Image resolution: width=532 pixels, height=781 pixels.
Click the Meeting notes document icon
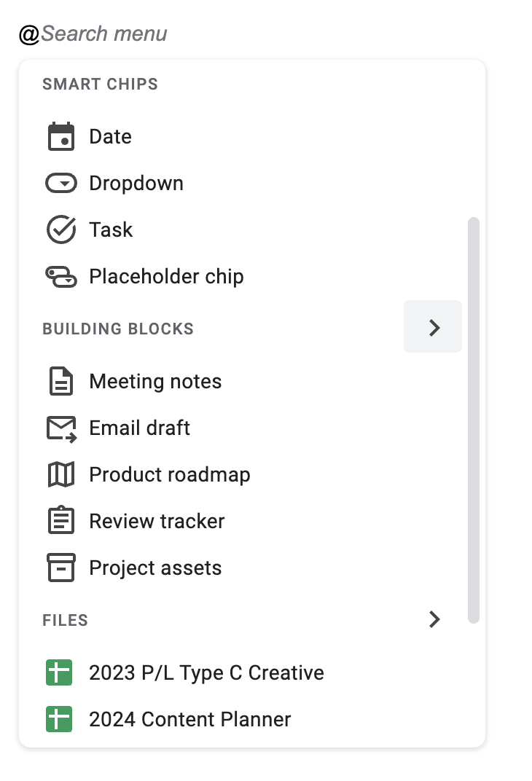[x=61, y=382]
